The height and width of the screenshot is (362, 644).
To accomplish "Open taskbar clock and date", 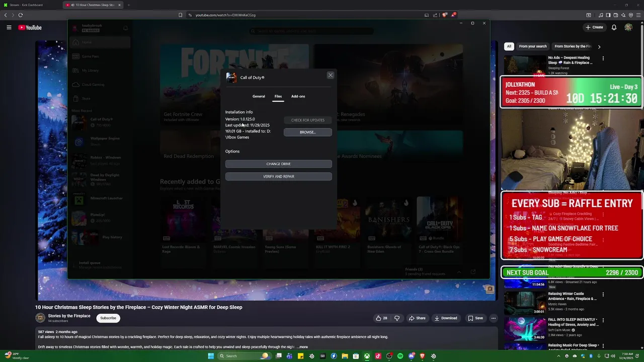I will coord(627,356).
